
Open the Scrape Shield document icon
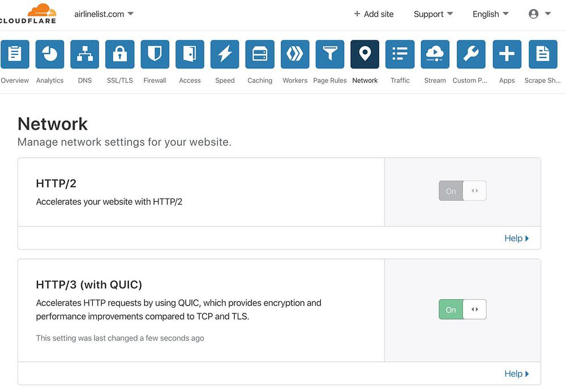pos(543,54)
